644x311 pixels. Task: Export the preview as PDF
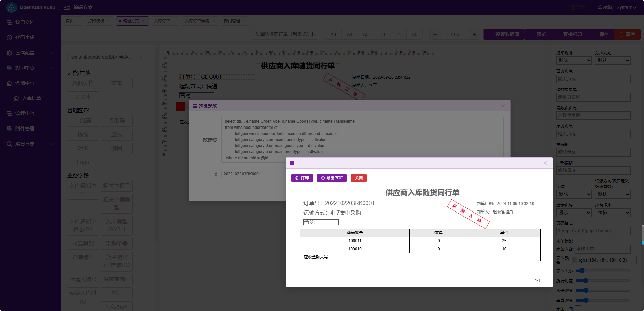[x=332, y=178]
